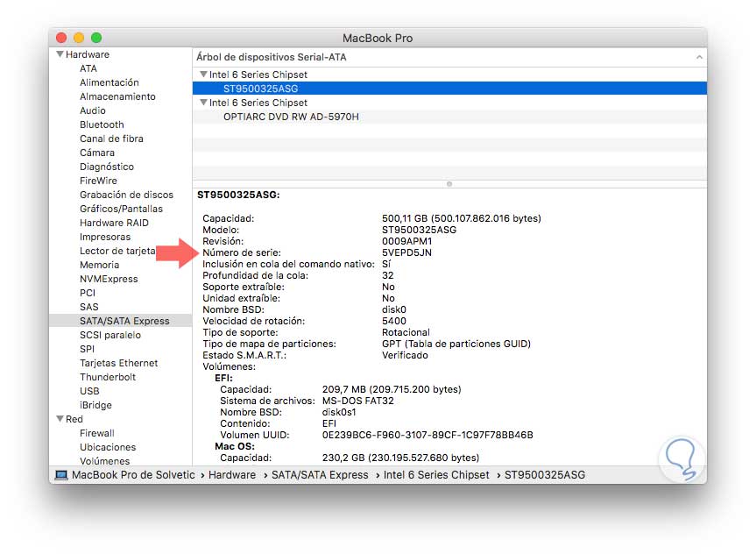This screenshot has height=554, width=756.
Task: Click capacity value 500,11 GB
Action: coord(461,218)
